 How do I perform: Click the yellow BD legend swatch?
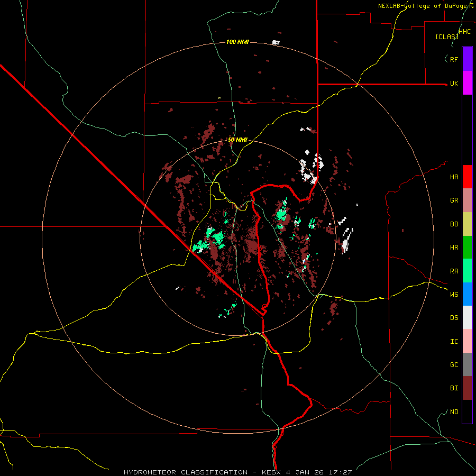coord(467,224)
